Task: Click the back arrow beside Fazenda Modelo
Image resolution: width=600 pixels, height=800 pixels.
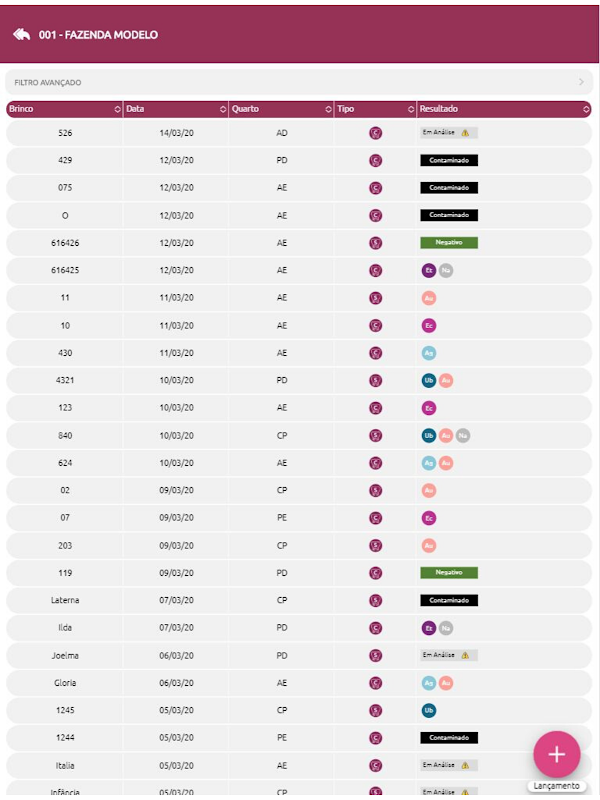Action: click(21, 35)
